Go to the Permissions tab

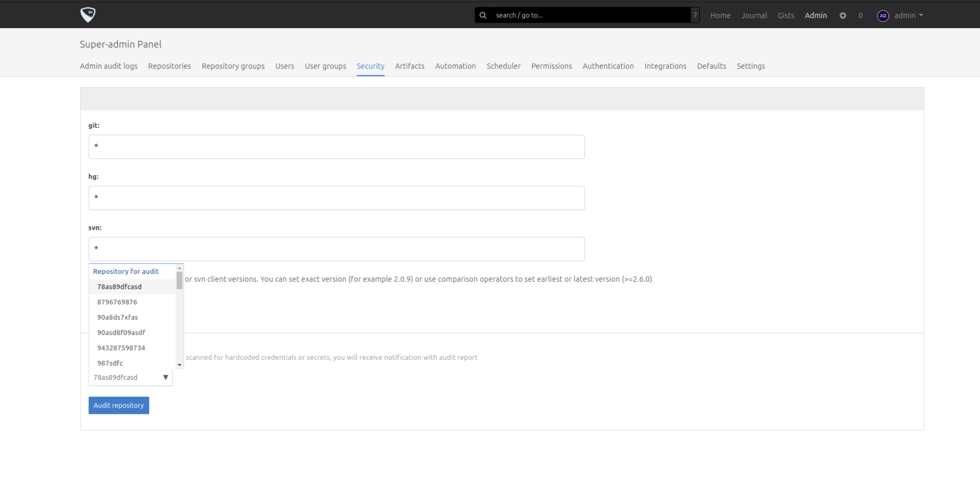pyautogui.click(x=552, y=66)
